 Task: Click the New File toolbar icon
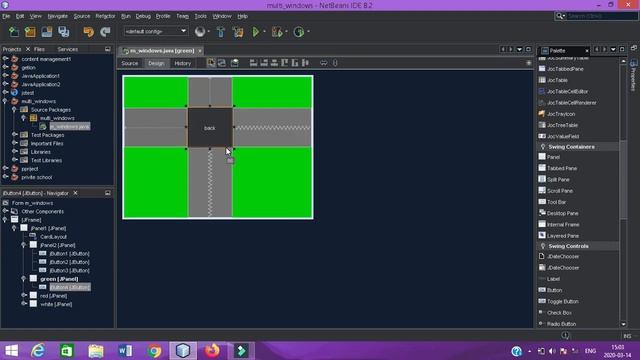coord(14,32)
